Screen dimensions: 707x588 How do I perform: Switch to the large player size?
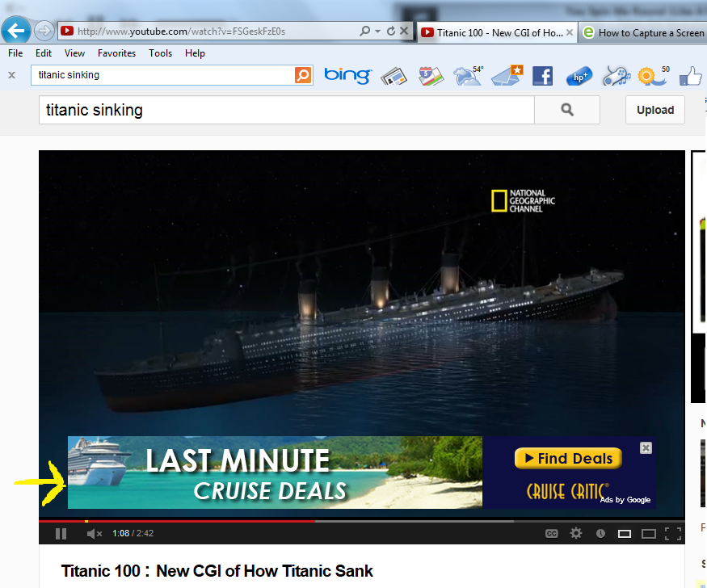[x=648, y=534]
